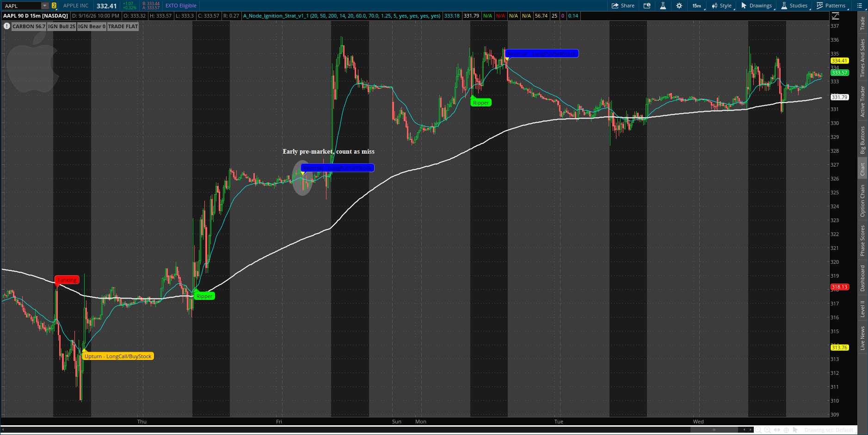Click the red 318.13 price label
Screen dimensions: 868x435
point(839,287)
